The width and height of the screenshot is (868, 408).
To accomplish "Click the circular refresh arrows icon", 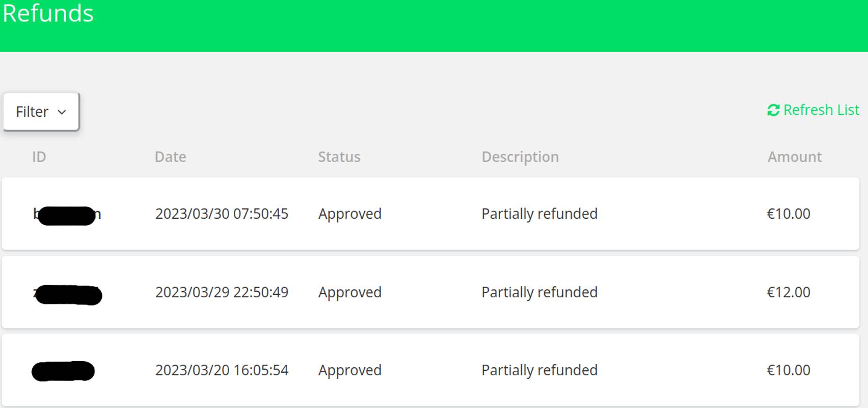I will [772, 110].
